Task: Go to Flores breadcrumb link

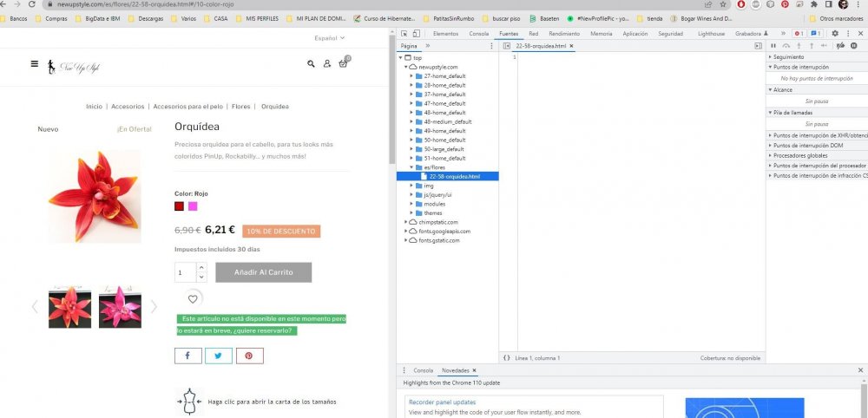Action: [240, 106]
